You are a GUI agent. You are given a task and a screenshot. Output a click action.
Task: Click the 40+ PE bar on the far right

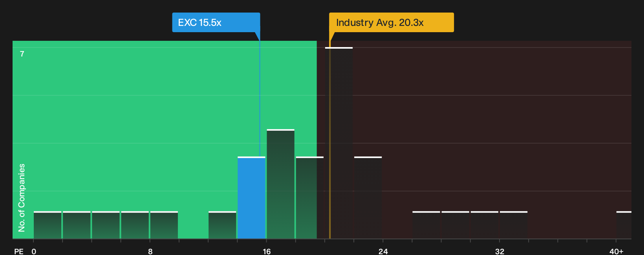(x=624, y=225)
